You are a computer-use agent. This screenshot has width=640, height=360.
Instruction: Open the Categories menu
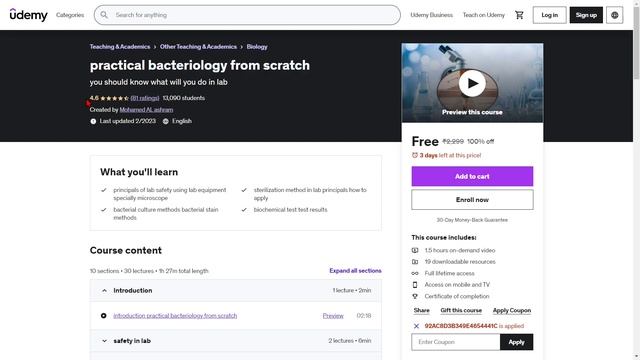point(70,15)
